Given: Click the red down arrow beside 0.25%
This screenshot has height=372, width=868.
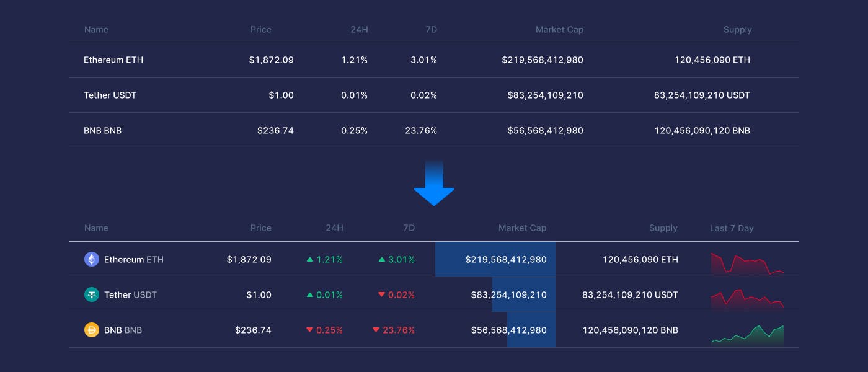Looking at the screenshot, I should [x=310, y=330].
